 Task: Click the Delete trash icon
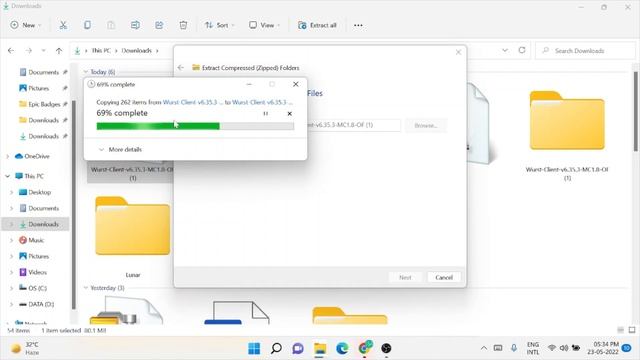[183, 25]
